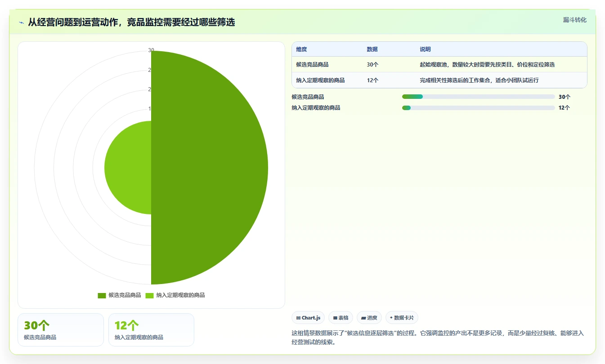
Task: Select the 数据卡片 tag chip
Action: click(402, 318)
